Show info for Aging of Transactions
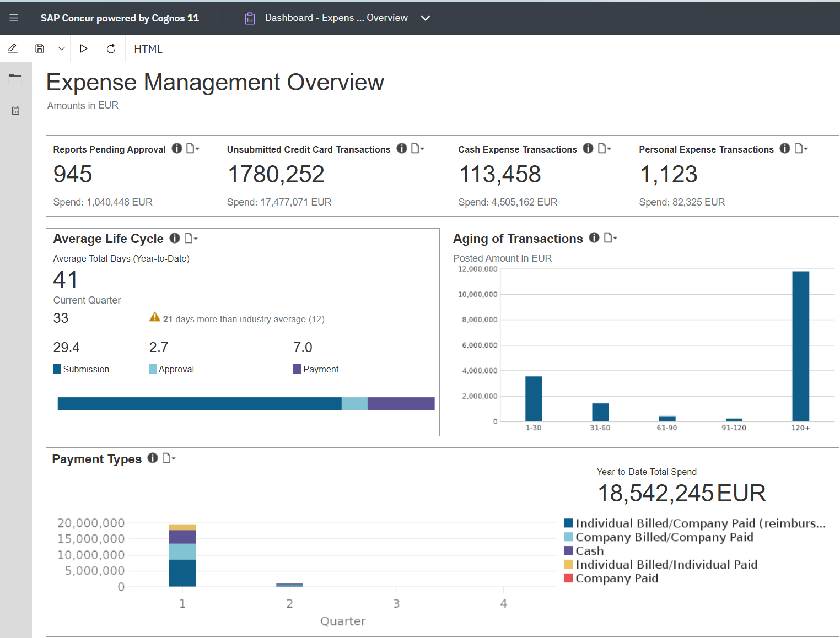 [594, 237]
